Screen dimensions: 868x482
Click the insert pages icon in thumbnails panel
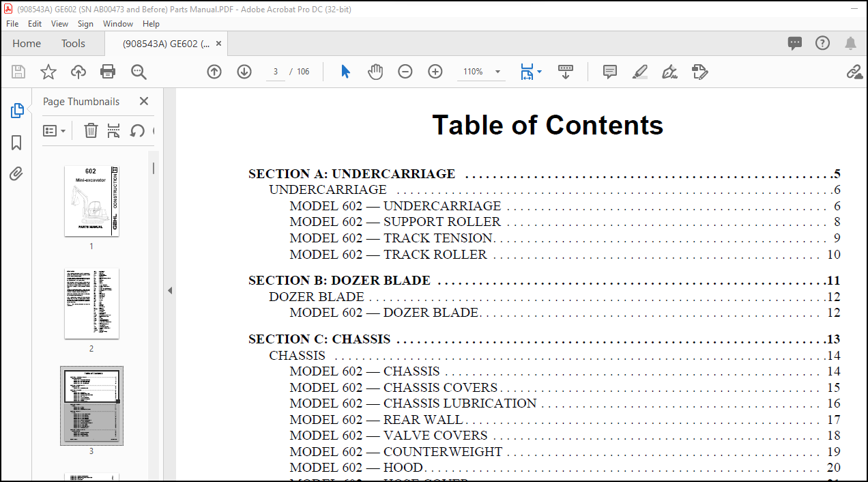114,130
